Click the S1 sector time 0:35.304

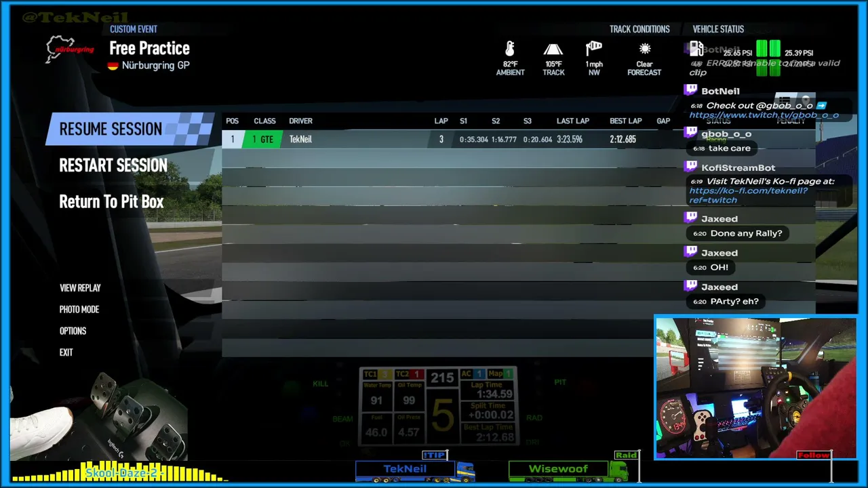coord(474,140)
